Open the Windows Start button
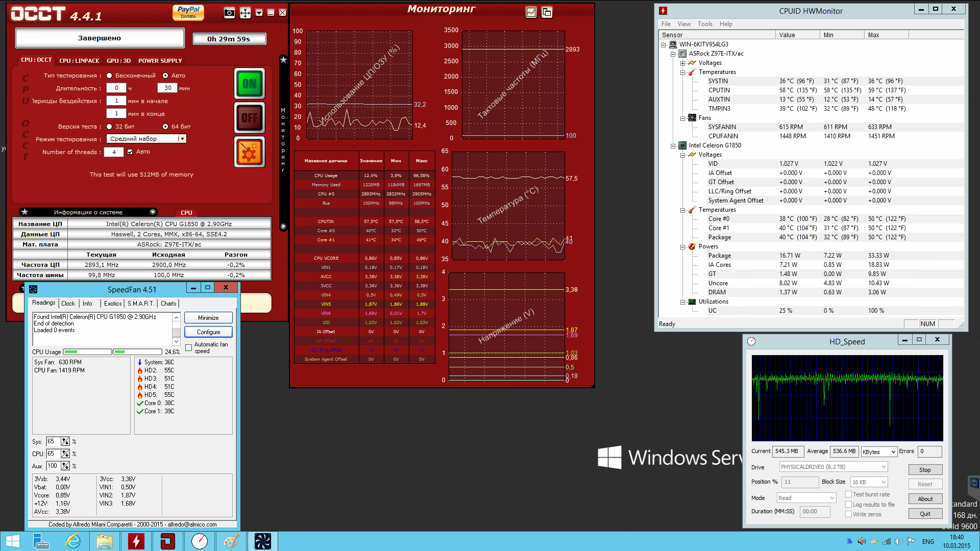Screen dimensions: 980x551 click(12, 541)
